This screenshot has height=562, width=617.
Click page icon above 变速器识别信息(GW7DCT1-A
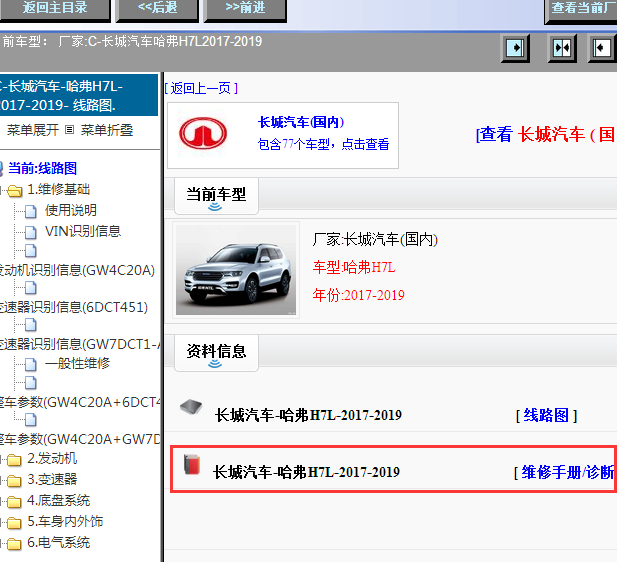(31, 325)
